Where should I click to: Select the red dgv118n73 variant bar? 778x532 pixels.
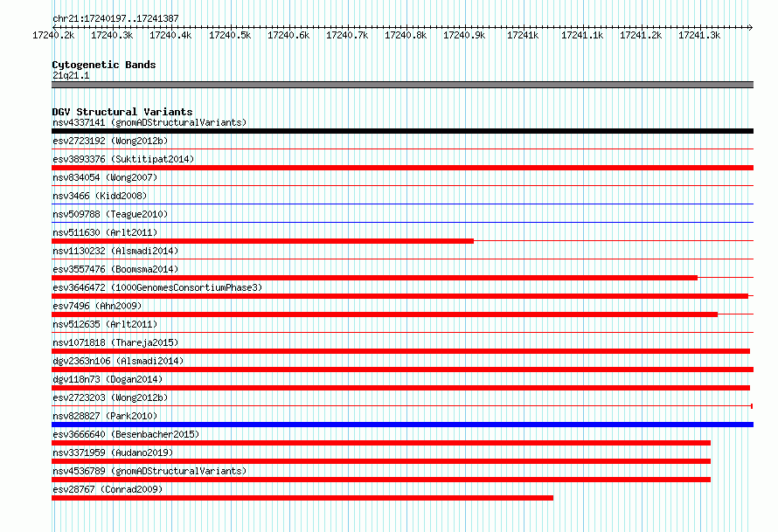coord(401,388)
